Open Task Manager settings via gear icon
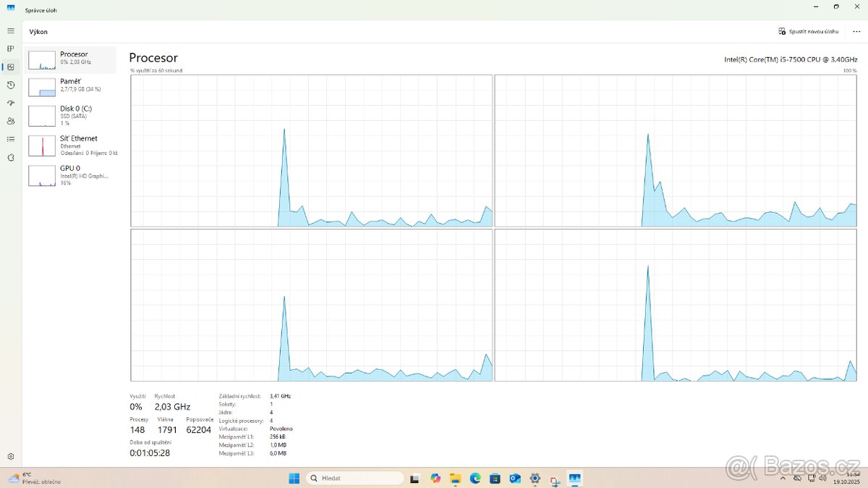The height and width of the screenshot is (488, 868). [10, 458]
